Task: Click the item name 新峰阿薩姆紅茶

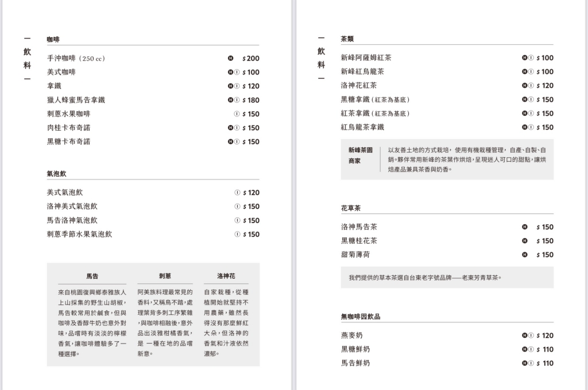Action: pos(366,58)
